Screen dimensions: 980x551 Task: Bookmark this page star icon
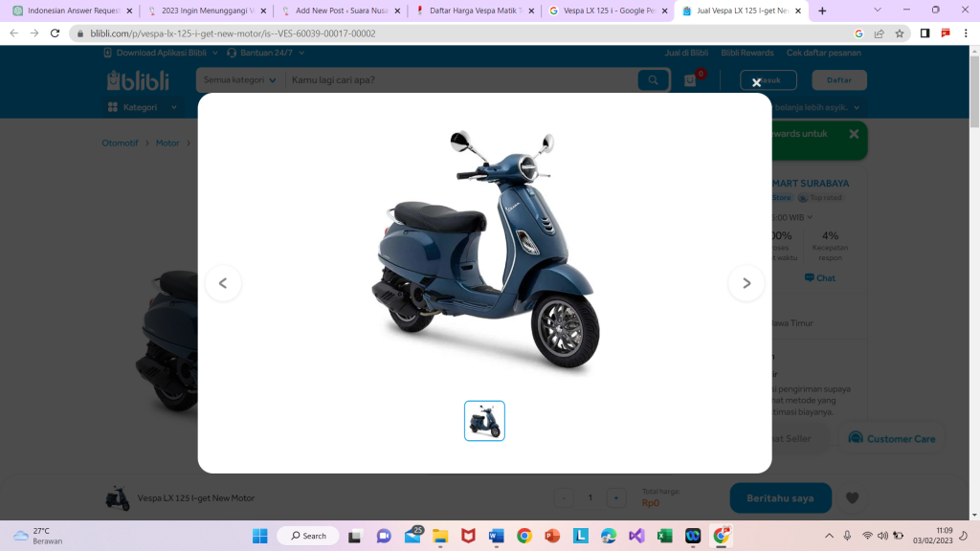coord(900,33)
